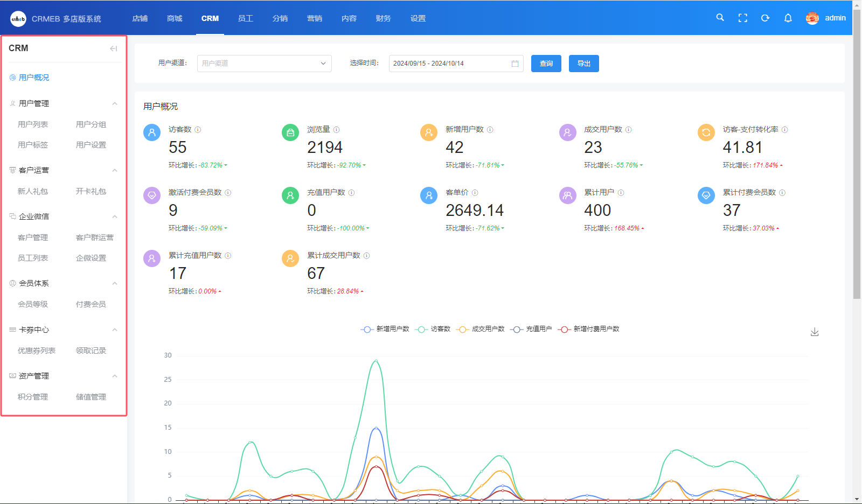Toggle 新增用户数 series in chart legend
Screen dimensions: 862x504
(x=385, y=329)
